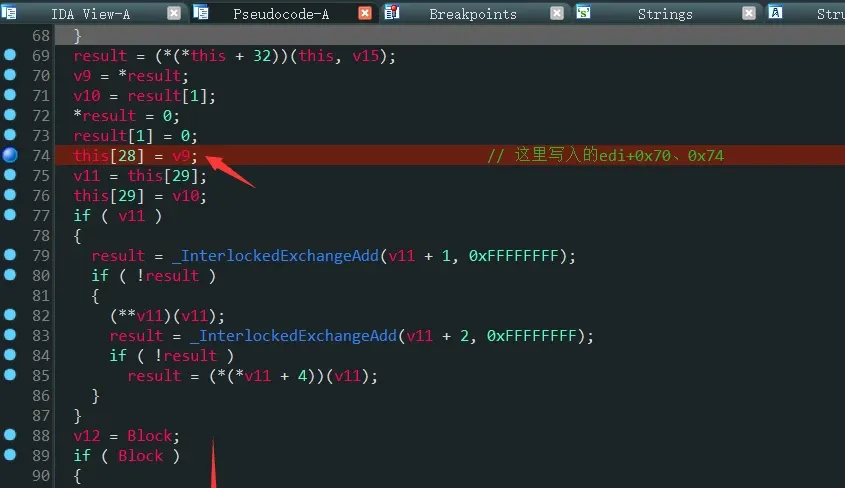
Task: Click 'v12' on line 88
Action: pyautogui.click(x=87, y=435)
